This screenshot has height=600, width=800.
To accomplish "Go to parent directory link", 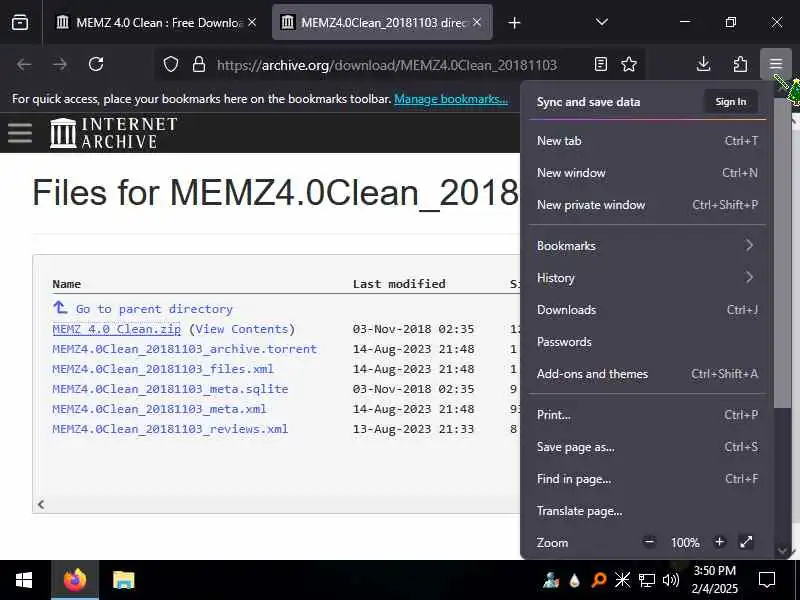I will point(154,309).
